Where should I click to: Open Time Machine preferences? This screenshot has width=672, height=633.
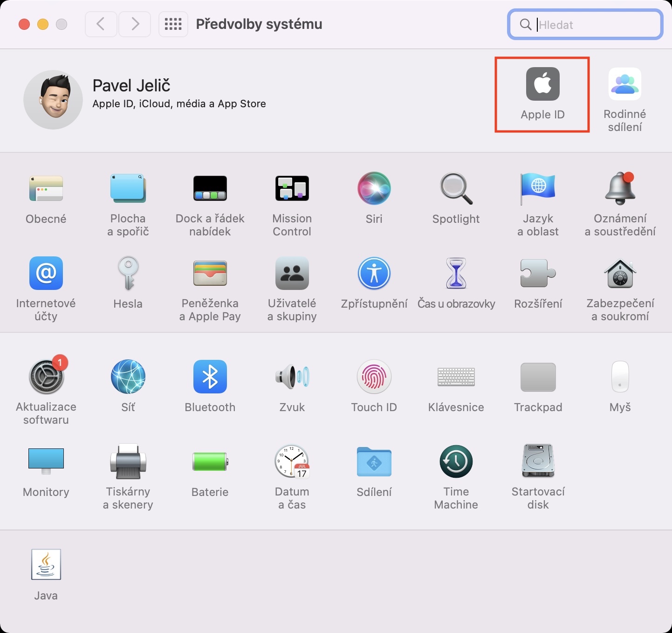[x=456, y=478]
